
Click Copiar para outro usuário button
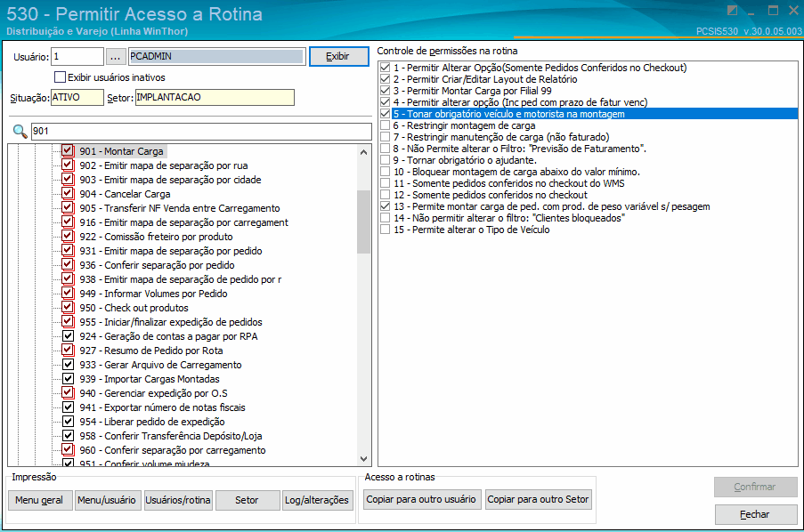click(421, 499)
